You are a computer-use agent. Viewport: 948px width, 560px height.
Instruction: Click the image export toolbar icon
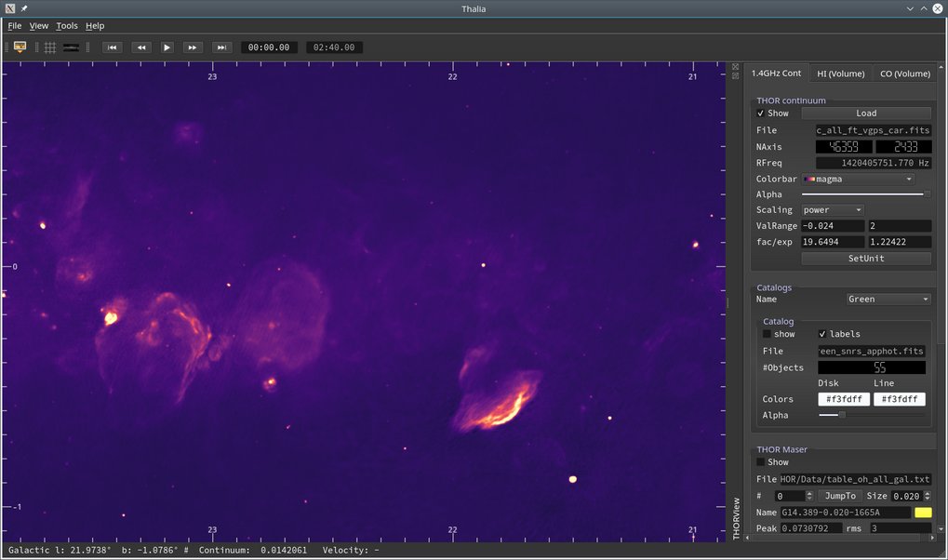click(x=20, y=47)
